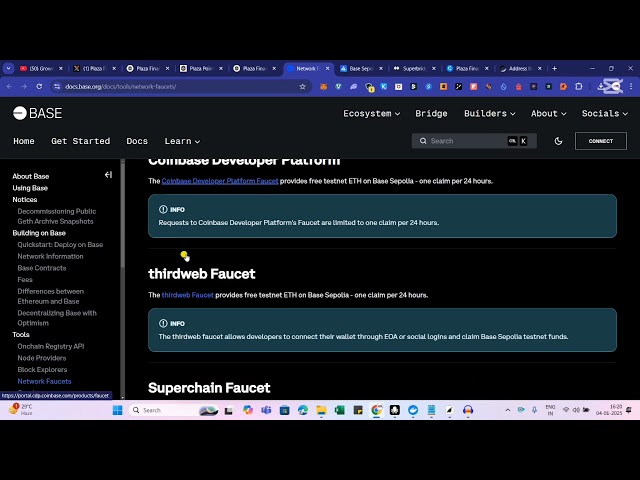The height and width of the screenshot is (480, 640).
Task: Open Chrome three-dot menu
Action: 631,87
